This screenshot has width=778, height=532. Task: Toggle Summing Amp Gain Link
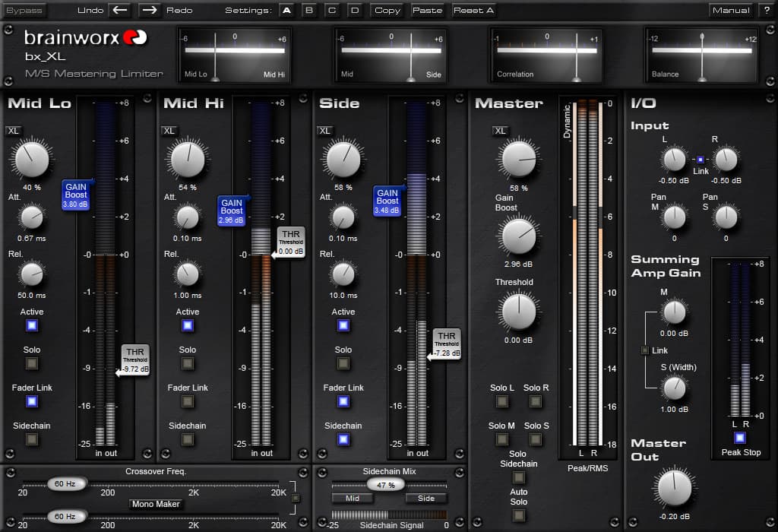click(x=645, y=350)
